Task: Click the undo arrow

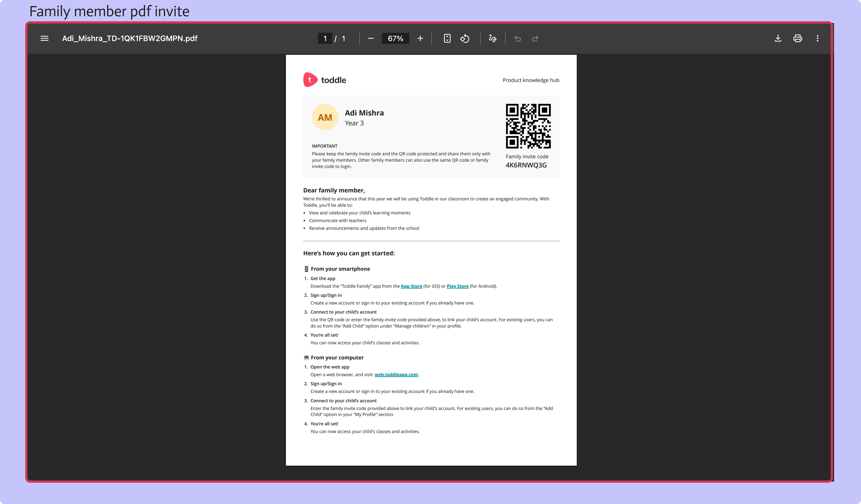Action: (518, 39)
